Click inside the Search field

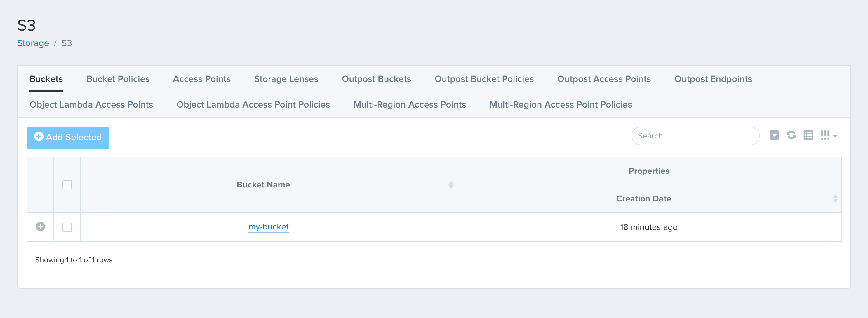pos(695,136)
